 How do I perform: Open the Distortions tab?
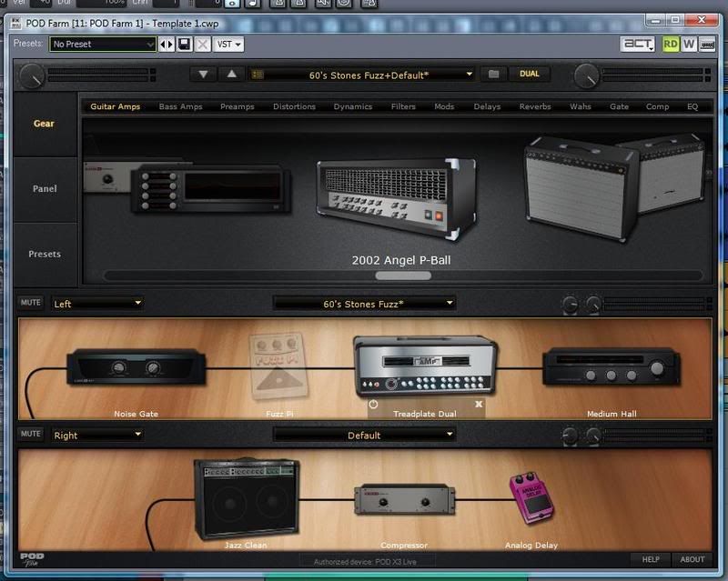(x=294, y=106)
